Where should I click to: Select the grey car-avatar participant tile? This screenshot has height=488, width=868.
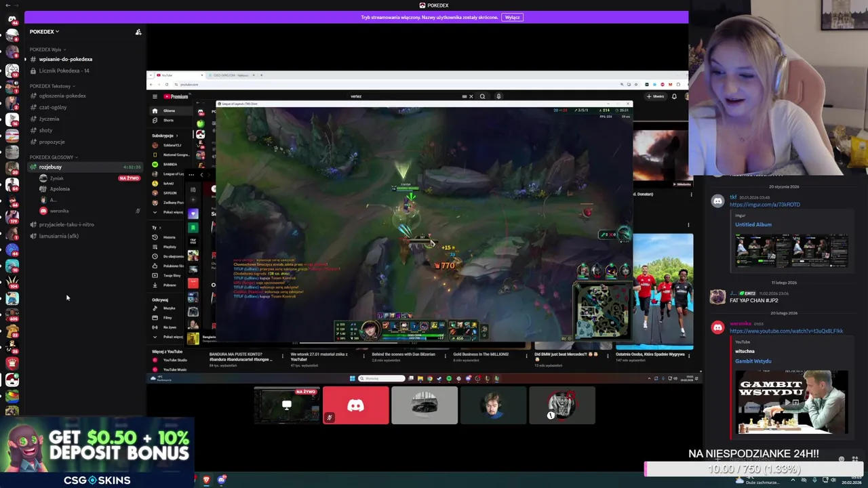pyautogui.click(x=425, y=405)
